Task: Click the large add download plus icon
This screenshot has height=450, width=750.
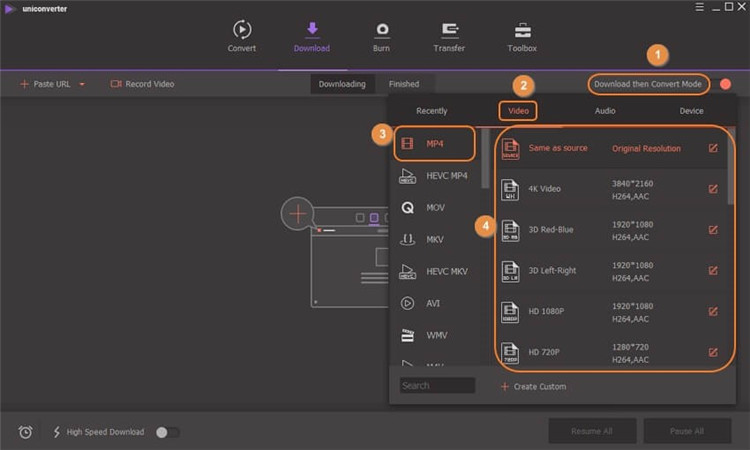Action: 298,213
